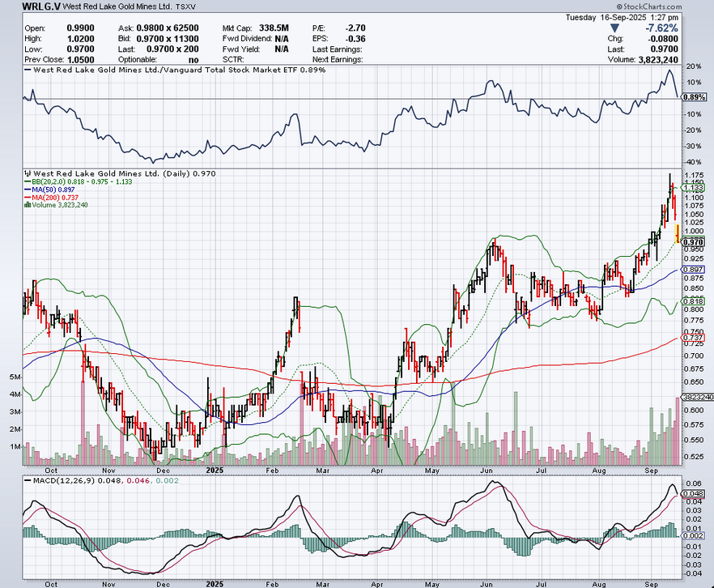Click the blue down-triangle price change indicator
This screenshot has width=714, height=588.
pos(614,27)
